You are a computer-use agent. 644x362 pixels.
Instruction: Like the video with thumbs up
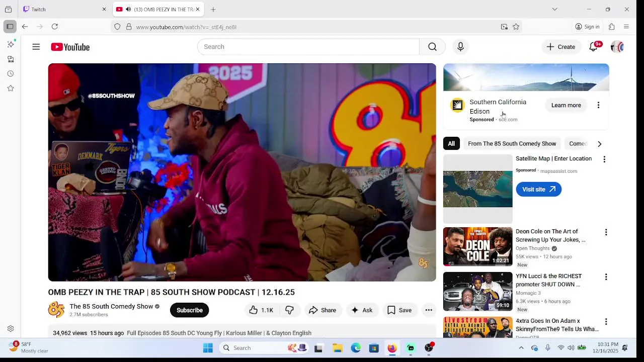(261, 310)
